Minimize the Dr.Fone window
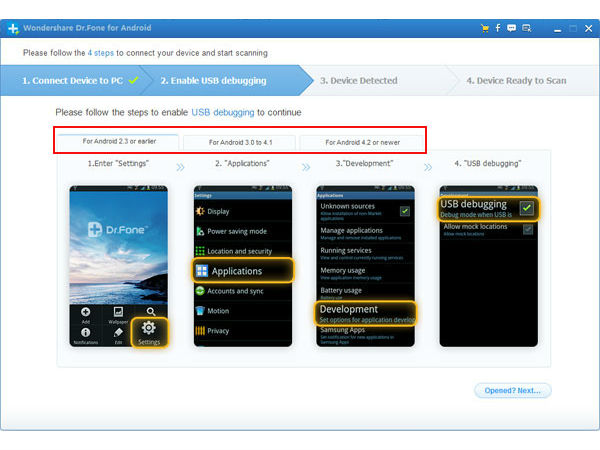This screenshot has width=600, height=450. tap(558, 30)
